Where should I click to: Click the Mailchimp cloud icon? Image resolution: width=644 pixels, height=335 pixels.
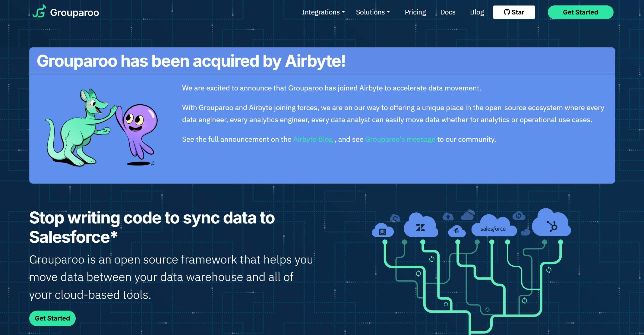click(456, 231)
